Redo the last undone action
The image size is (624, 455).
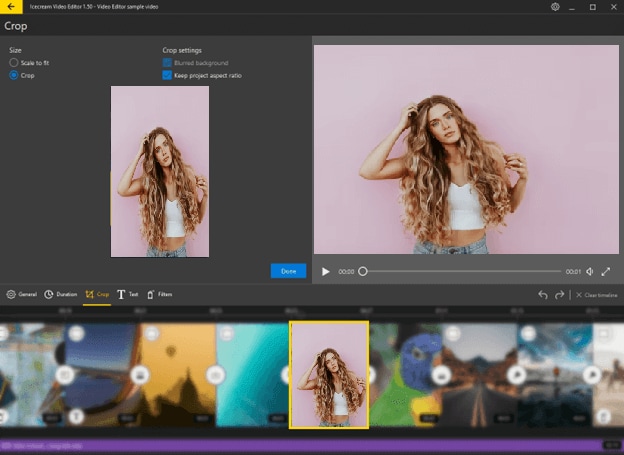(560, 295)
